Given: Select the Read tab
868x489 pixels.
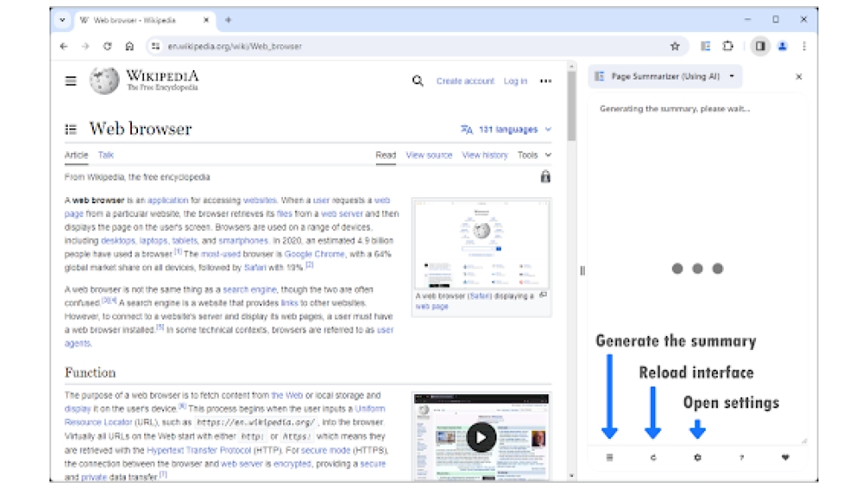Looking at the screenshot, I should [386, 155].
